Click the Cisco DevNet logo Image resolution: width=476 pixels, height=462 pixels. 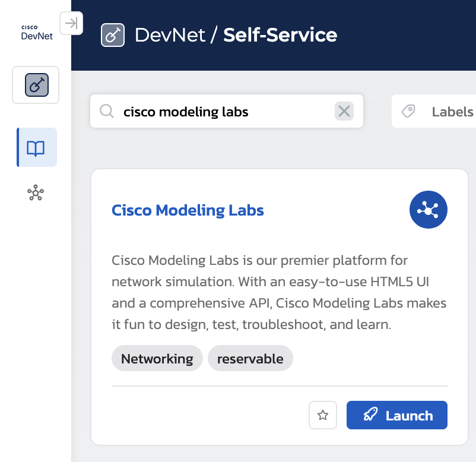[x=37, y=32]
